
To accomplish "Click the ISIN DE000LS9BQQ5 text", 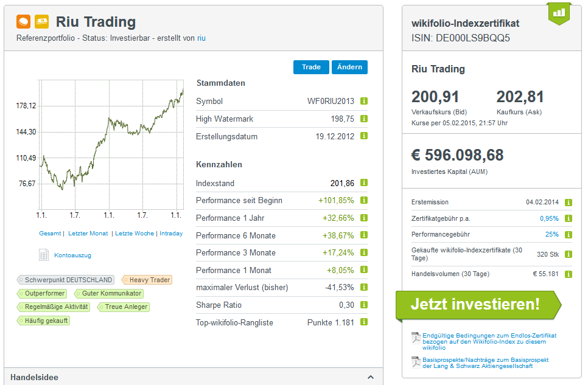I will click(461, 38).
